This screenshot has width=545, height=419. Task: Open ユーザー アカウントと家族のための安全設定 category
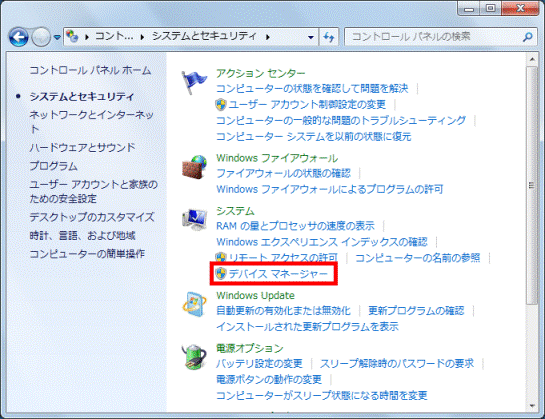coord(93,191)
